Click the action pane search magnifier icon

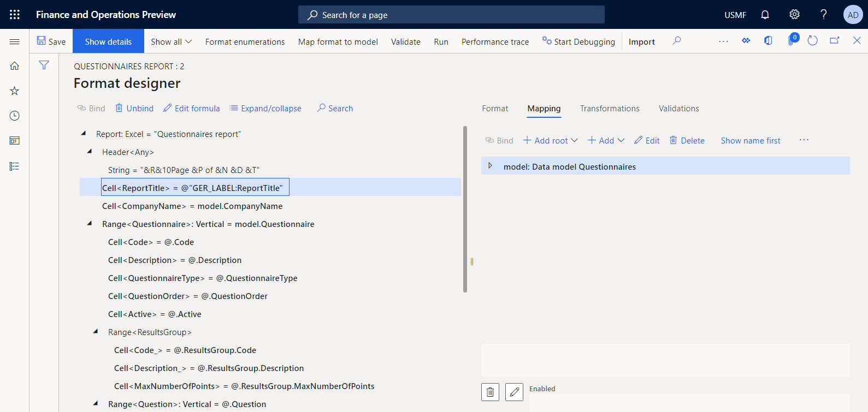[x=677, y=41]
